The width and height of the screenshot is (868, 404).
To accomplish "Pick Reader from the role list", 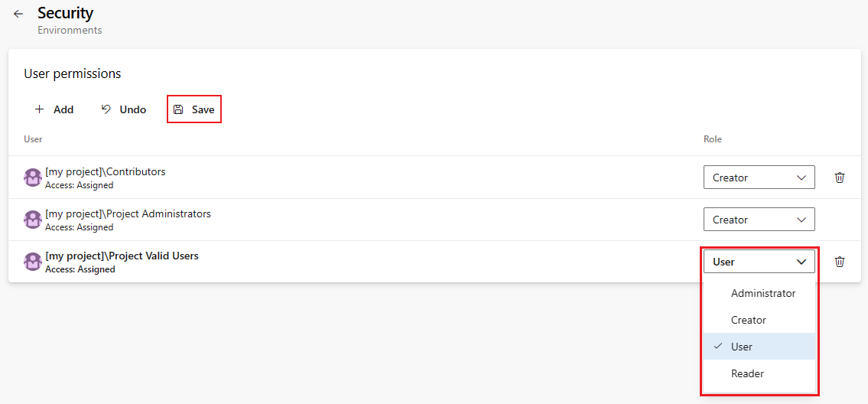I will click(x=747, y=373).
